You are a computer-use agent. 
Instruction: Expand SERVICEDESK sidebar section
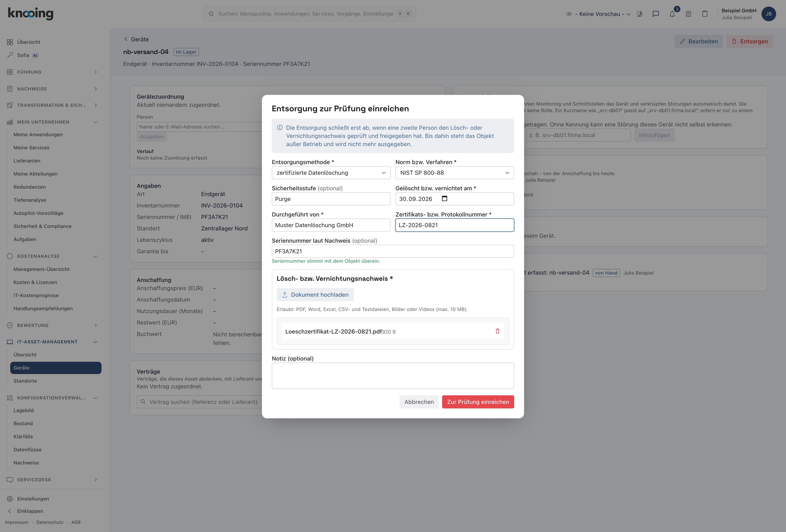coord(52,479)
